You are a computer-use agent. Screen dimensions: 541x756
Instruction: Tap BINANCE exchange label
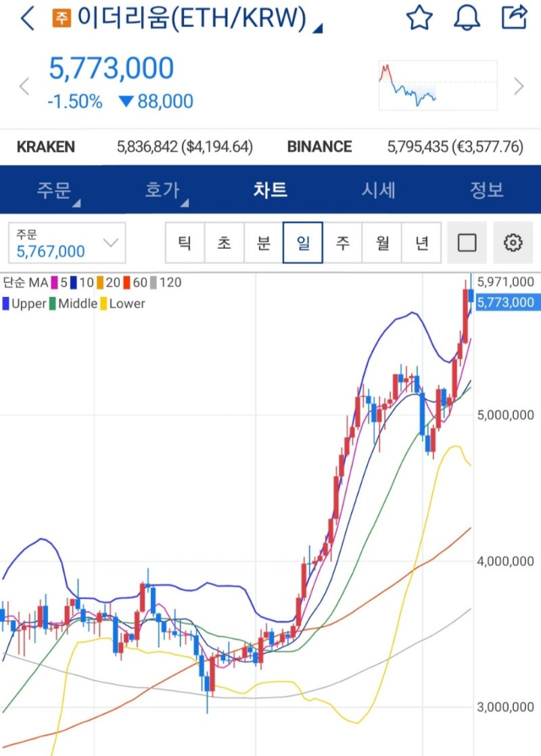pyautogui.click(x=319, y=147)
